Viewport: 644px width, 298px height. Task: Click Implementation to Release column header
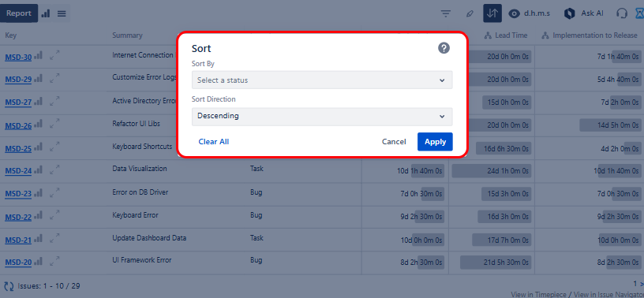(590, 35)
